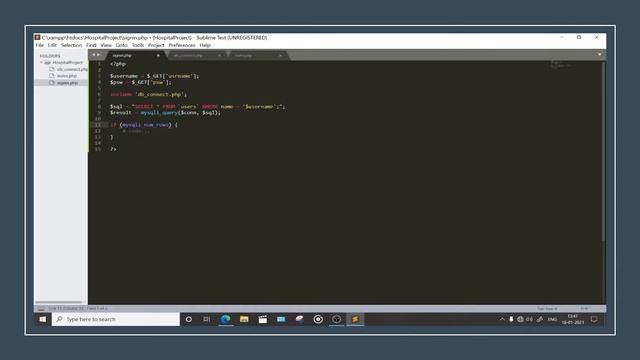This screenshot has width=640, height=360.
Task: Open the Preferences menu
Action: tap(182, 45)
